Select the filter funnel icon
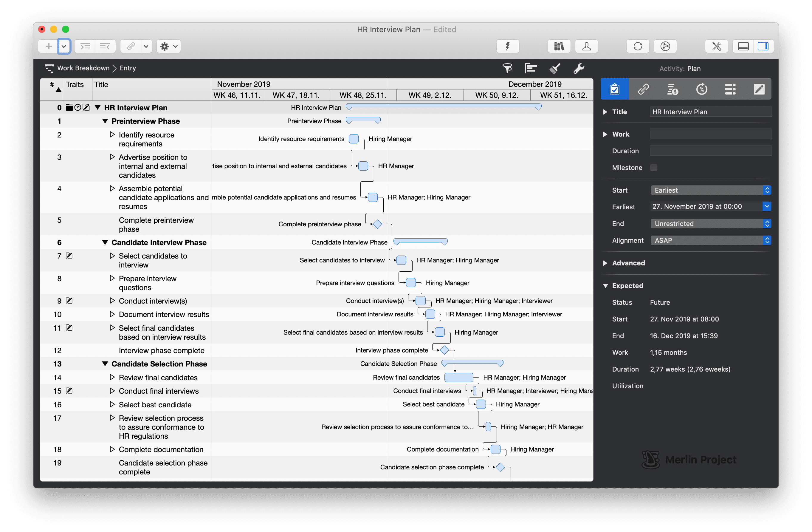Screen dimensions: 812x532 tap(507, 68)
